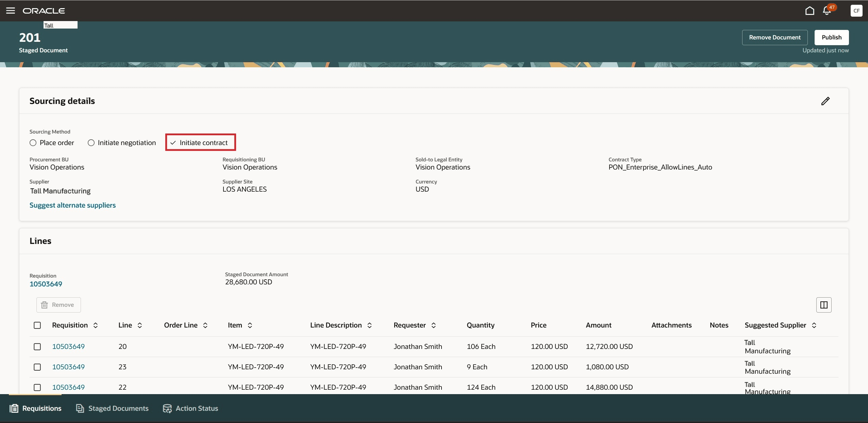The height and width of the screenshot is (423, 868).
Task: Check the box for line 20
Action: (37, 347)
